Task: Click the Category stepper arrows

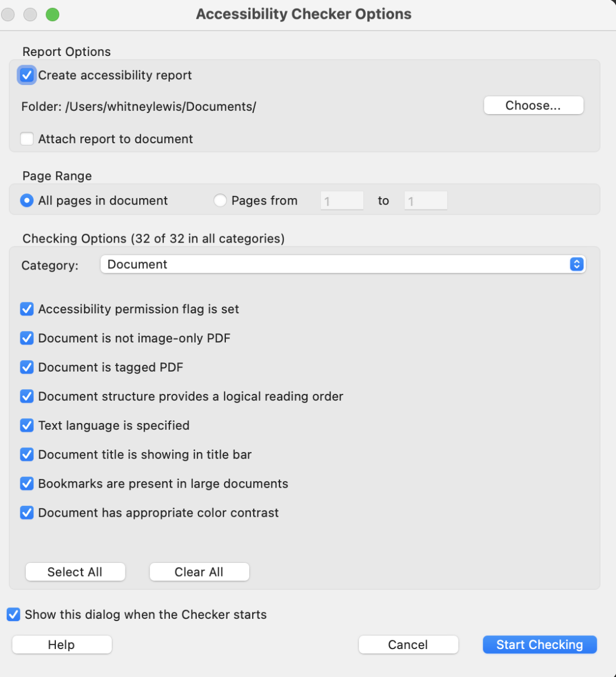Action: [x=576, y=264]
